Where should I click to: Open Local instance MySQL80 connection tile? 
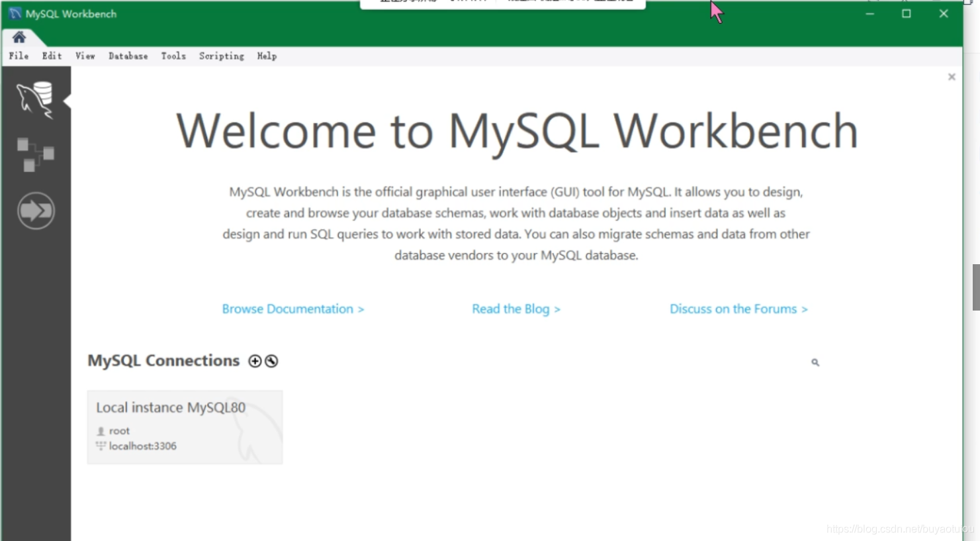pos(185,427)
